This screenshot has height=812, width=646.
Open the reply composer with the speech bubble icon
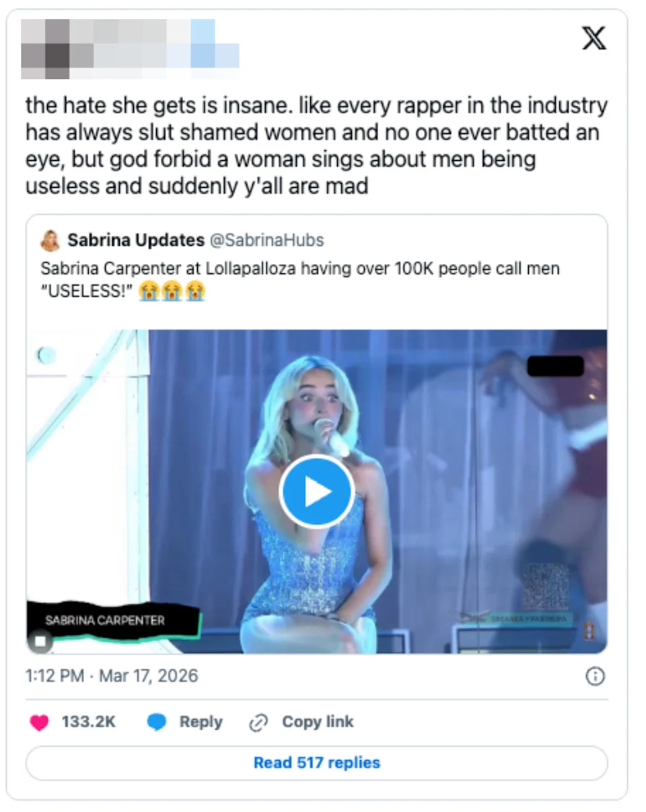[157, 722]
